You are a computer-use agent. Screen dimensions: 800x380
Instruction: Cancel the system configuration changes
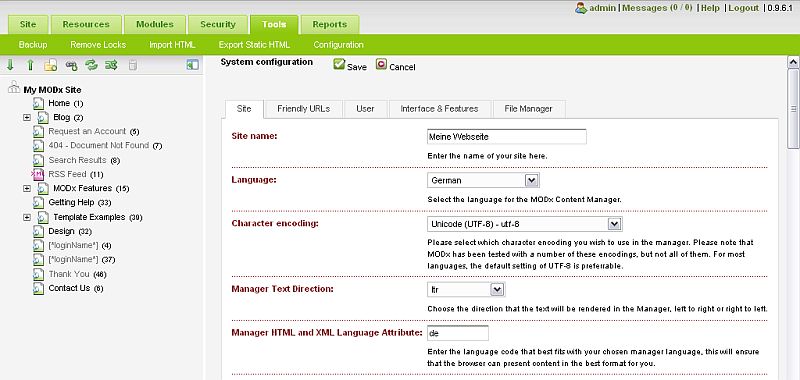(395, 65)
